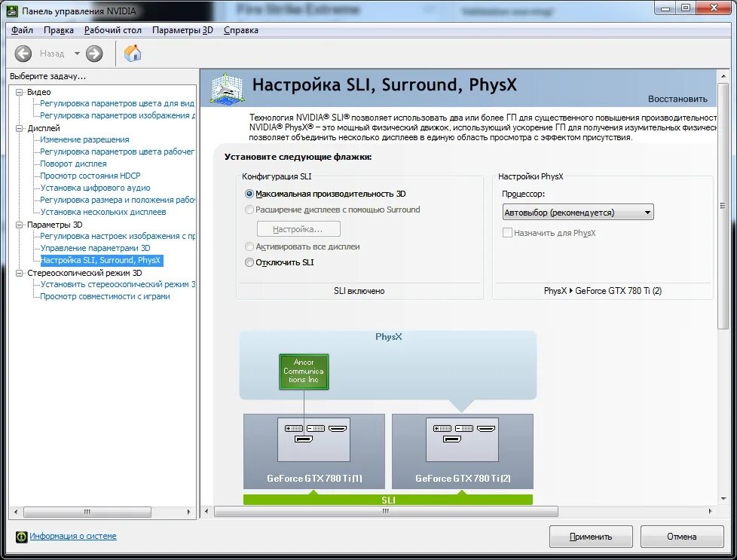Open Установка цифрового аудио item
The image size is (737, 560).
96,188
